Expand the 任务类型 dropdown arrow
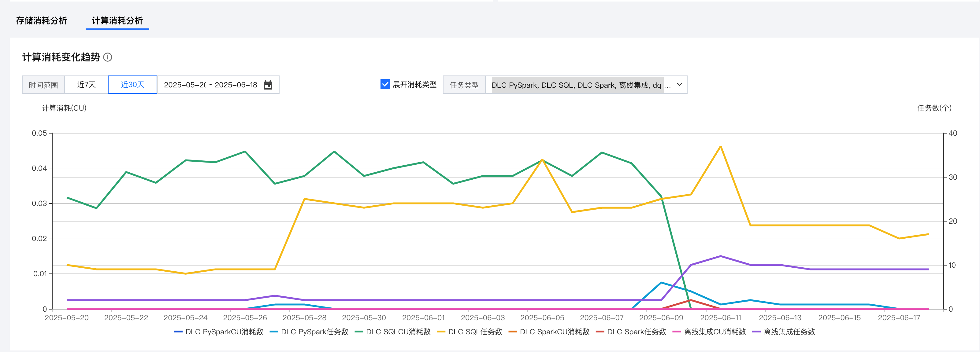Screen dimensions: 980x352 tap(679, 85)
